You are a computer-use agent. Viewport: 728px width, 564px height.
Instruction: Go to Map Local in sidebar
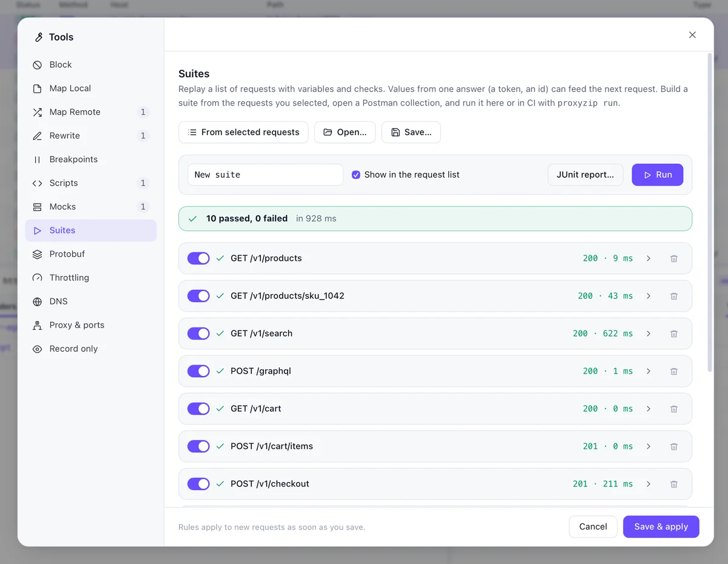click(x=91, y=89)
